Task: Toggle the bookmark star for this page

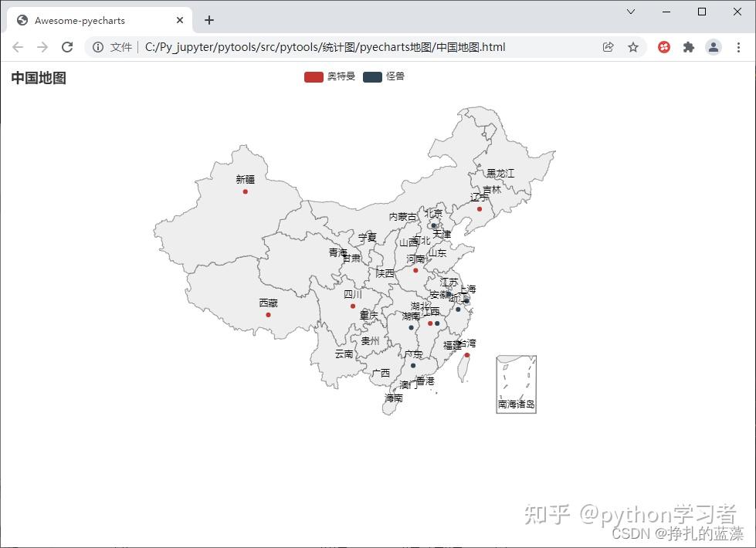Action: 633,47
